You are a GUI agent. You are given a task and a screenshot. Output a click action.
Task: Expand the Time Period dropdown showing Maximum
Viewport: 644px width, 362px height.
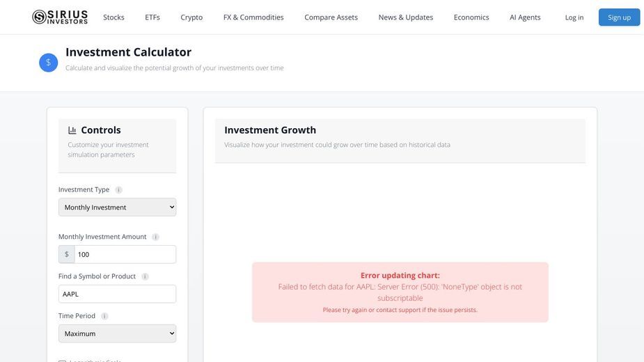118,333
